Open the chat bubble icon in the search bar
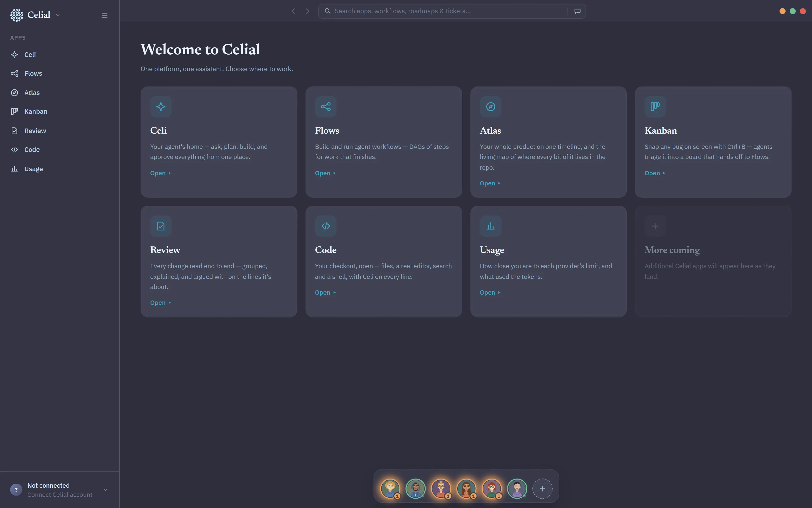812x508 pixels. click(x=577, y=11)
